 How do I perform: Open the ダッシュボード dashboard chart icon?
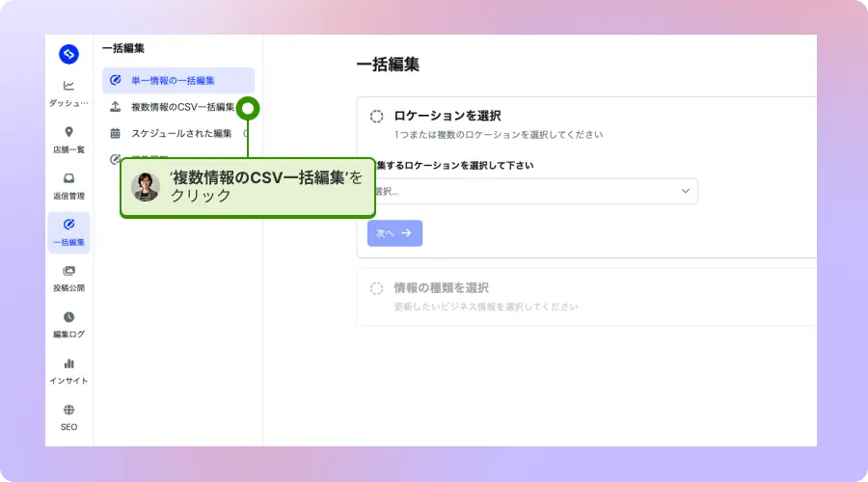68,86
